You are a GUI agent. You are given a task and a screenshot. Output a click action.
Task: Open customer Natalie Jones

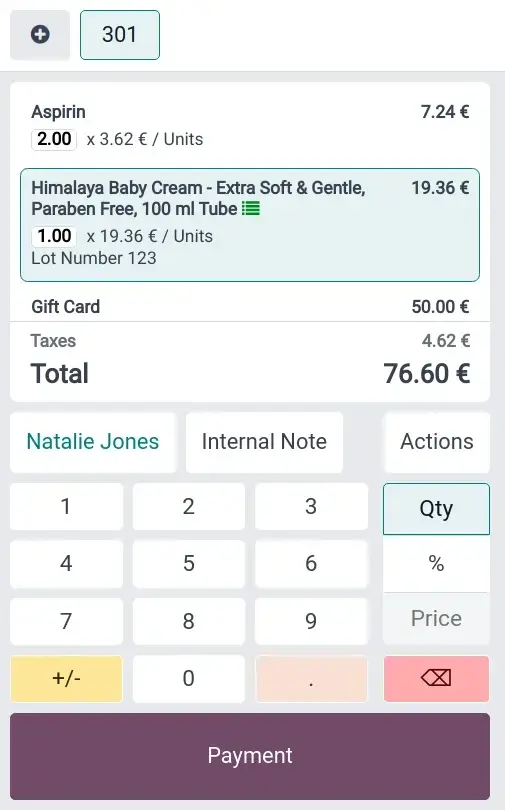[x=93, y=442]
